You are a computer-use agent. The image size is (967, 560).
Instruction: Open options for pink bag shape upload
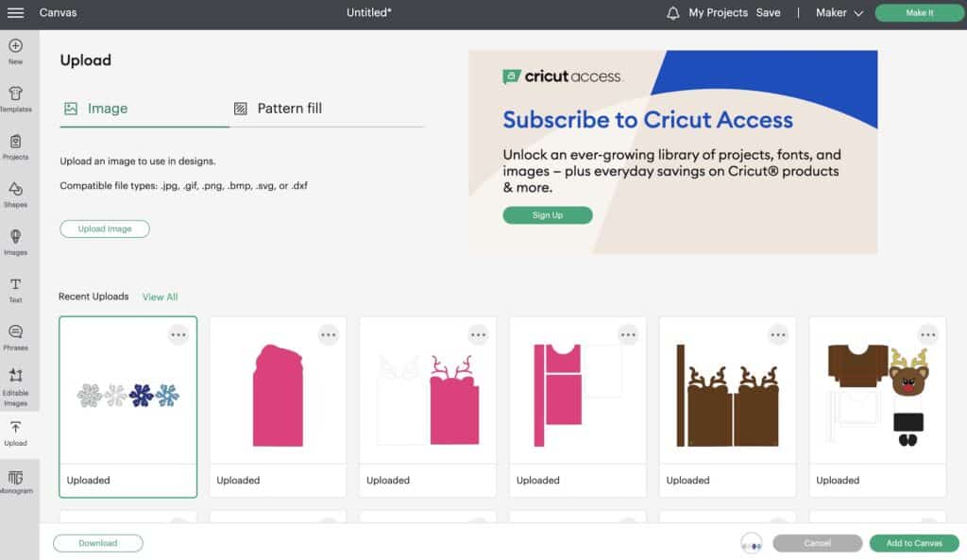[x=328, y=335]
